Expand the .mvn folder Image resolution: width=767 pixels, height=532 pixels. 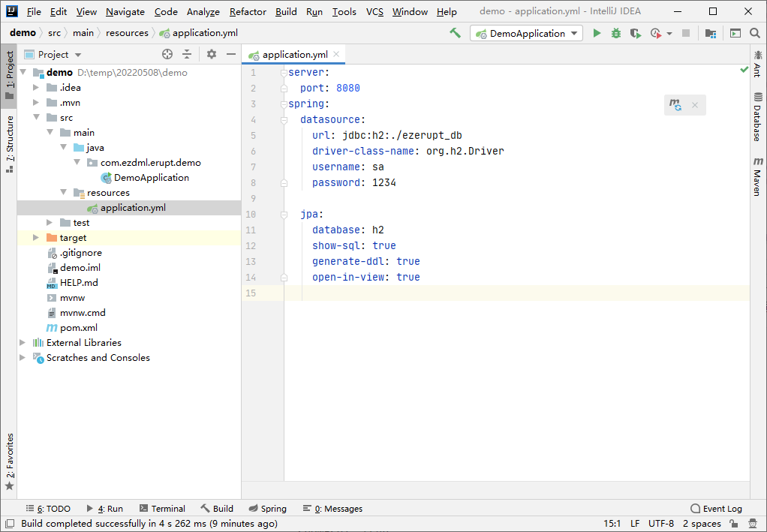click(x=36, y=103)
